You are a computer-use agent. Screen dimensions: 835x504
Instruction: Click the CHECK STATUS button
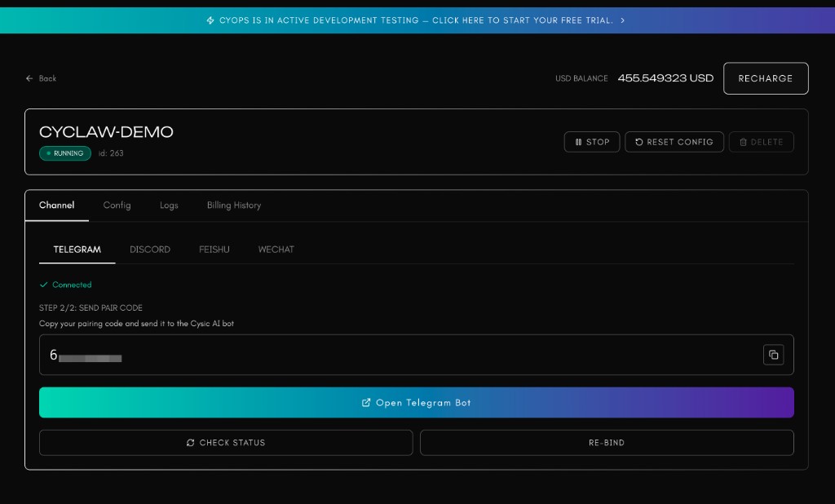(226, 443)
